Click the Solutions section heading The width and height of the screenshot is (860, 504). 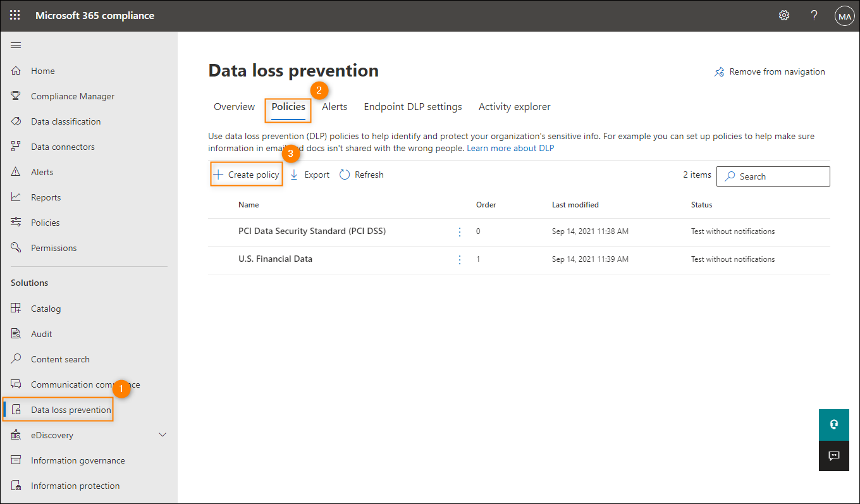point(30,283)
